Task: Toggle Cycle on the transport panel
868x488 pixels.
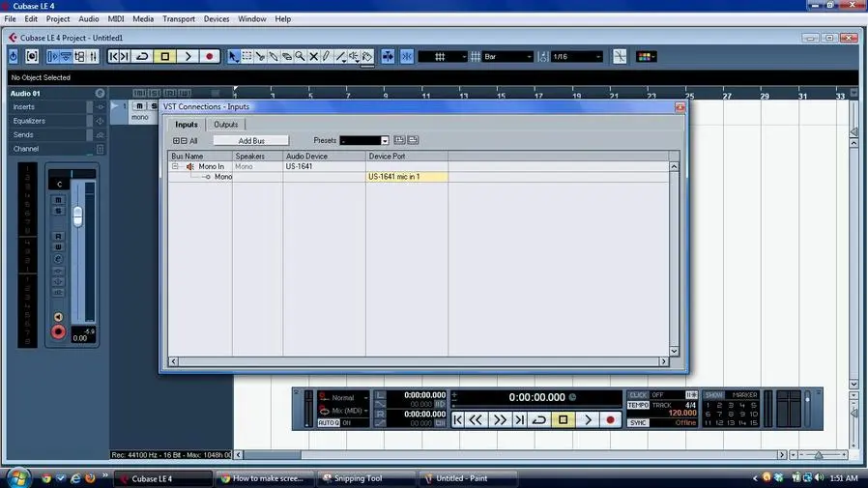Action: (x=539, y=420)
